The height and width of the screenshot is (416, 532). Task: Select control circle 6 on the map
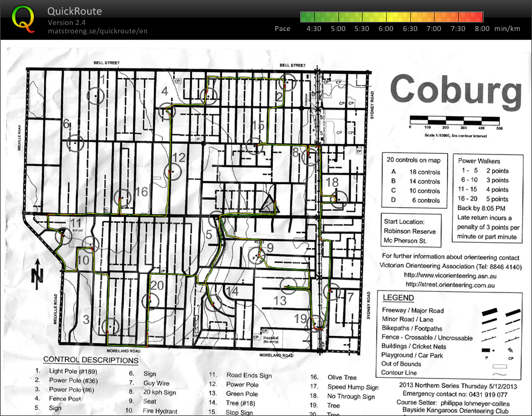74,143
